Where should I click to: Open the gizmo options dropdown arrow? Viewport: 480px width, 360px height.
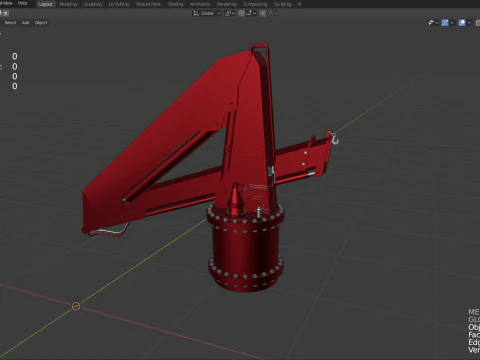tap(452, 23)
